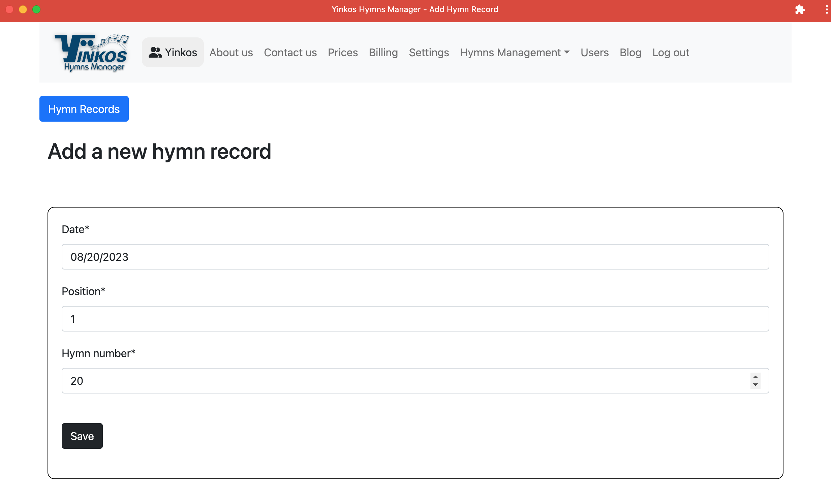Navigate to Billing
The image size is (831, 504).
[x=383, y=52]
